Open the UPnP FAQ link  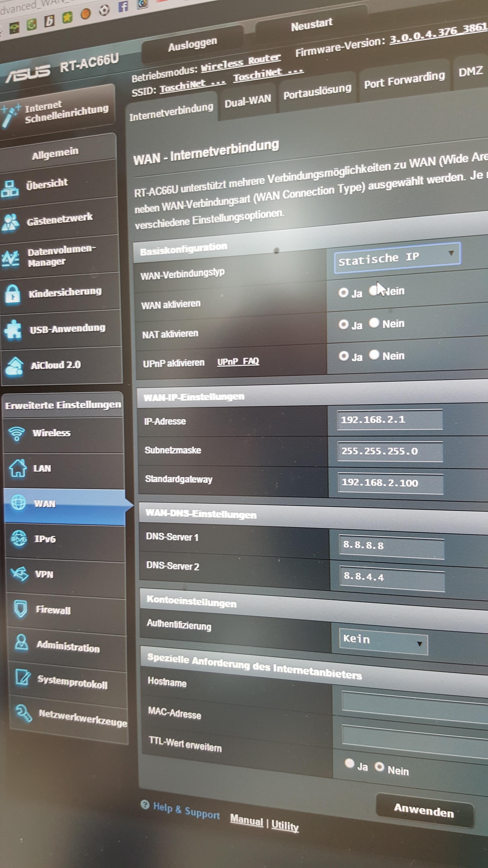[238, 362]
